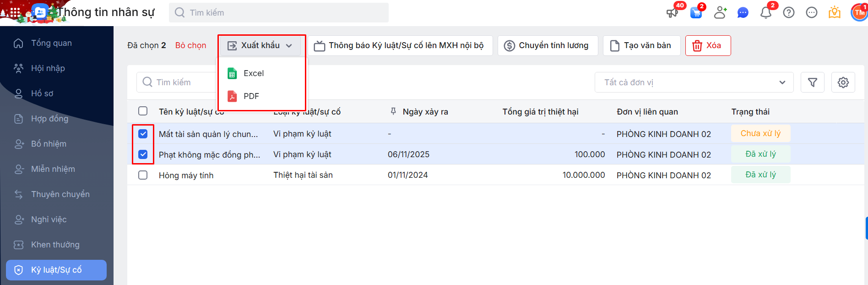The width and height of the screenshot is (868, 285).
Task: Click the Chưa xử lý status badge
Action: pos(761,133)
